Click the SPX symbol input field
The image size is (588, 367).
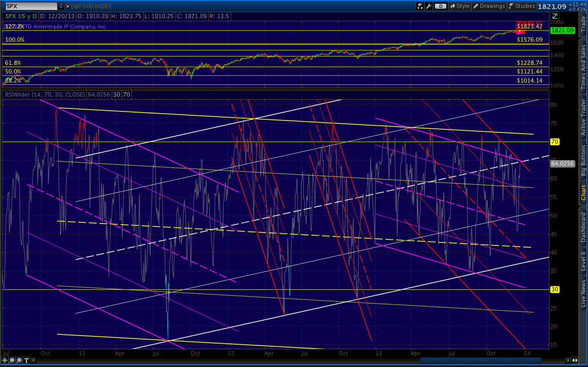(x=31, y=6)
